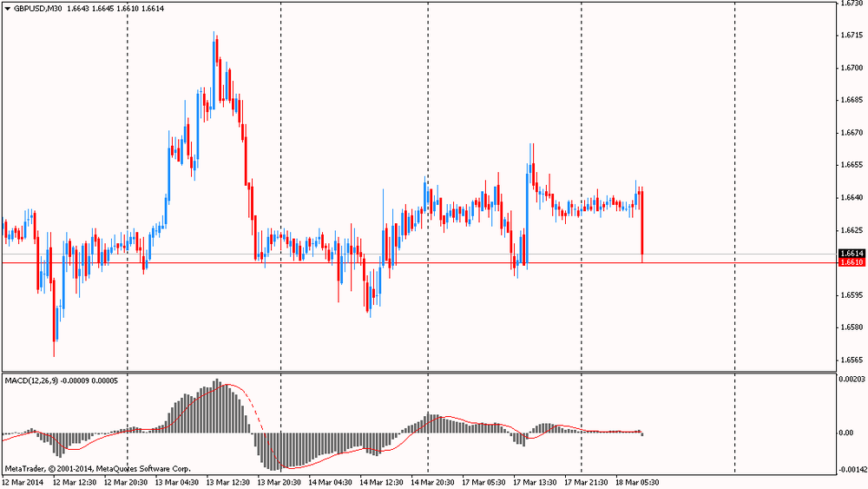Click the 1.6595 price scale label
Screen dimensions: 868x489
[x=852, y=294]
